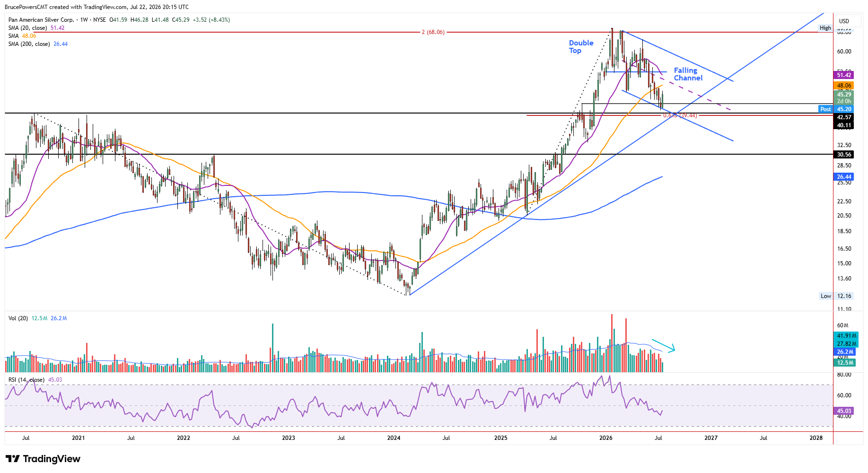Click the 12.5M volume axis tag
The width and height of the screenshot is (868, 473).
(845, 363)
